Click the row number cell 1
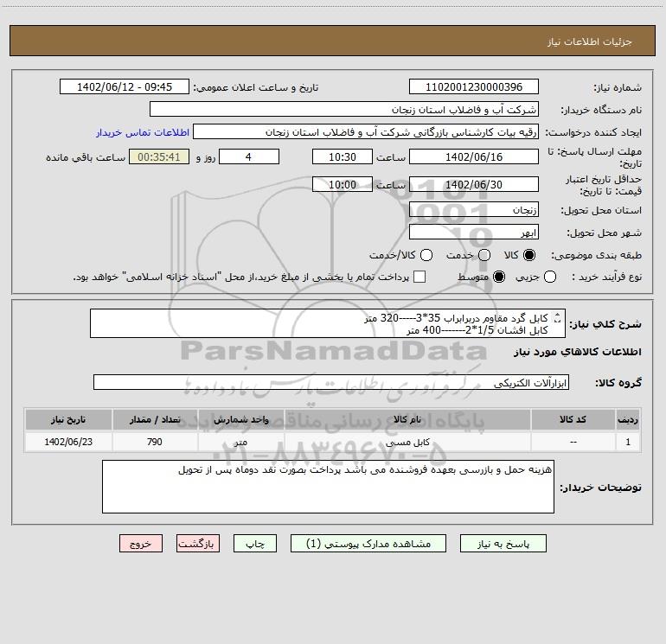The image size is (666, 644). tap(628, 442)
